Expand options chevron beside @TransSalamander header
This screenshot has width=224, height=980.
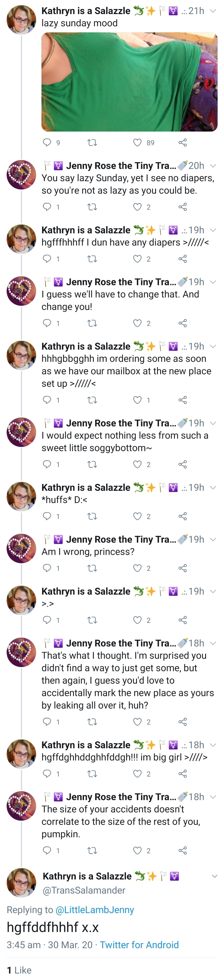[215, 876]
